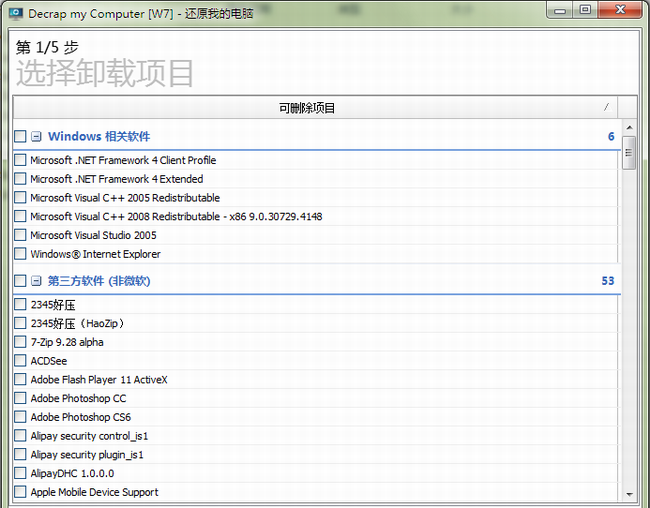The height and width of the screenshot is (508, 650).
Task: Enable the Microsoft Visual Studio 2005 checkbox
Action: 20,236
